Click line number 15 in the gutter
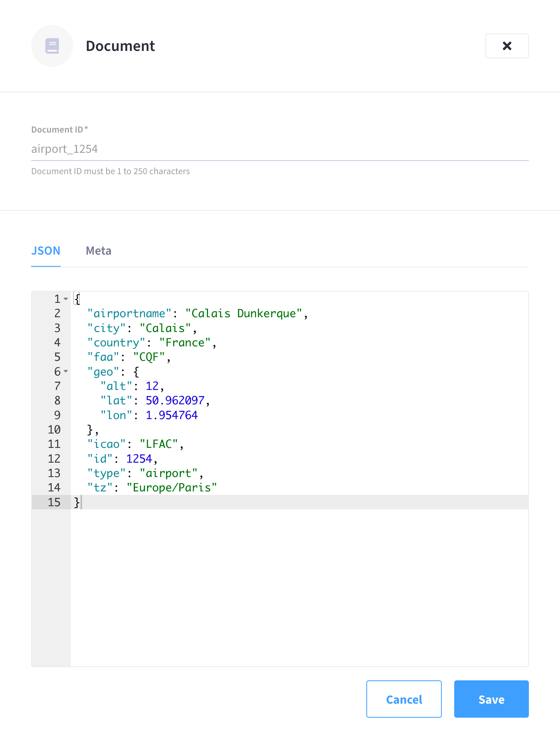 click(54, 502)
